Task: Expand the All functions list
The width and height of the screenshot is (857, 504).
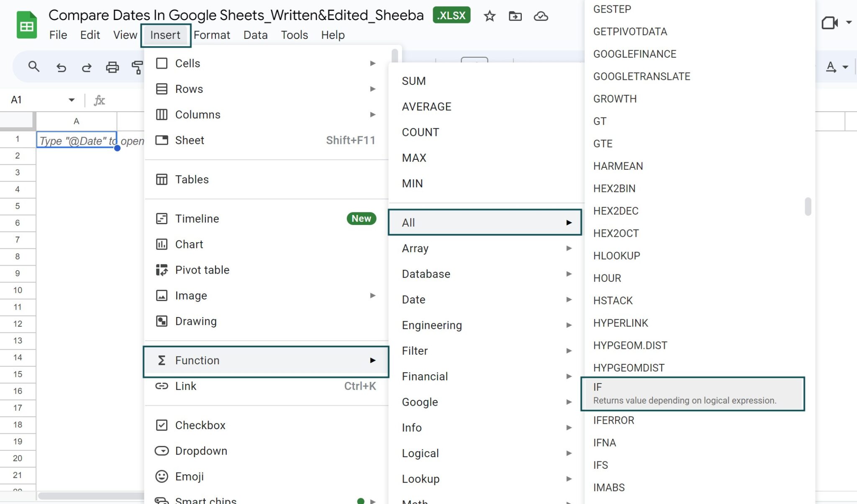Action: (485, 223)
